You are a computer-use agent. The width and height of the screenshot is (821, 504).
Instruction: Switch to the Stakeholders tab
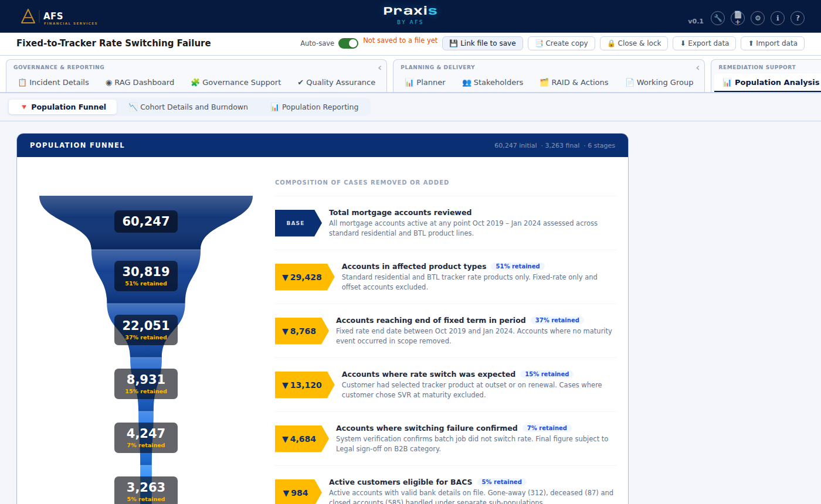point(493,83)
